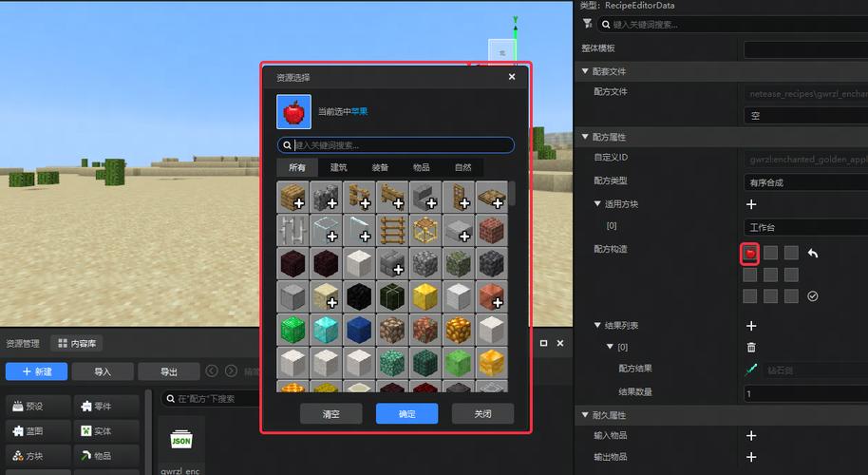The image size is (868, 475).
Task: Collapse the 配套文件 section
Action: [x=585, y=71]
